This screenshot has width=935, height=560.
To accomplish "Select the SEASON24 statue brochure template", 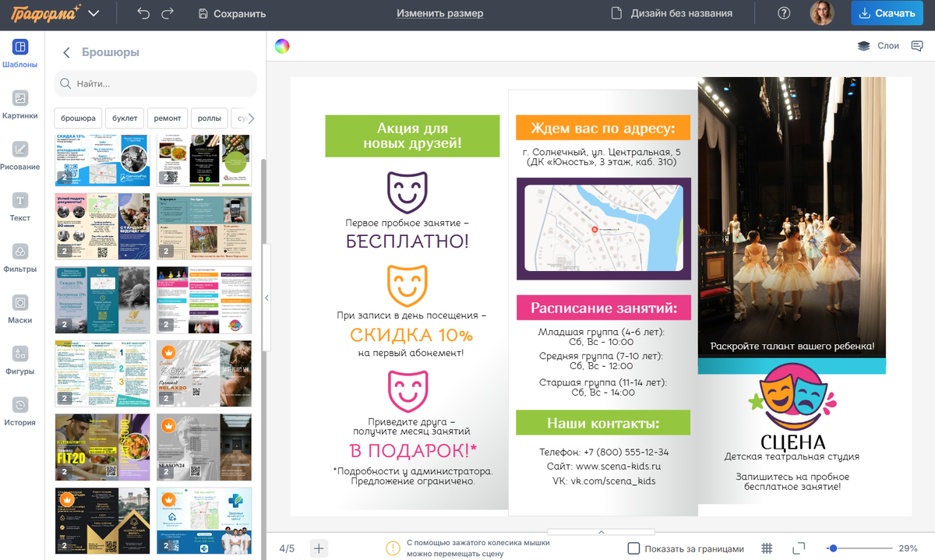I will coord(204,447).
